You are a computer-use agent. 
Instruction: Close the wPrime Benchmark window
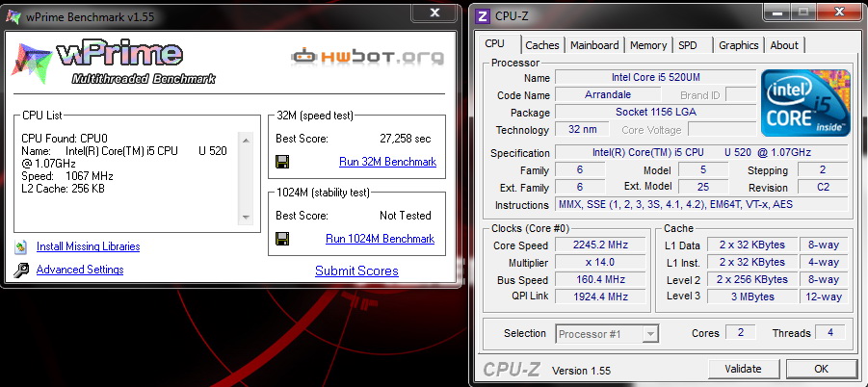coord(435,13)
